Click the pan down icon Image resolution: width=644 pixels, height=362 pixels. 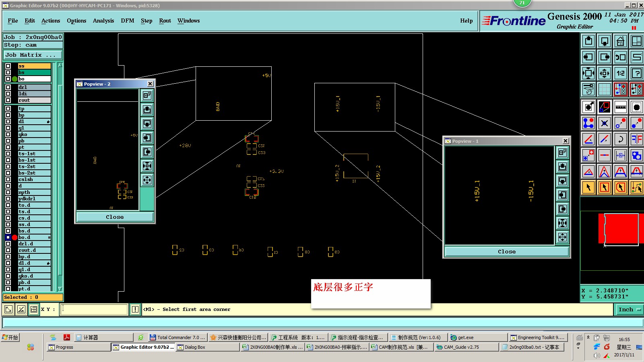pyautogui.click(x=605, y=41)
